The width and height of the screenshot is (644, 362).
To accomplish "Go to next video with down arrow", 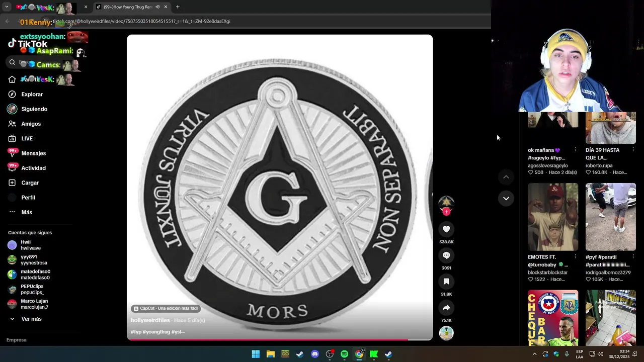I will pyautogui.click(x=506, y=199).
